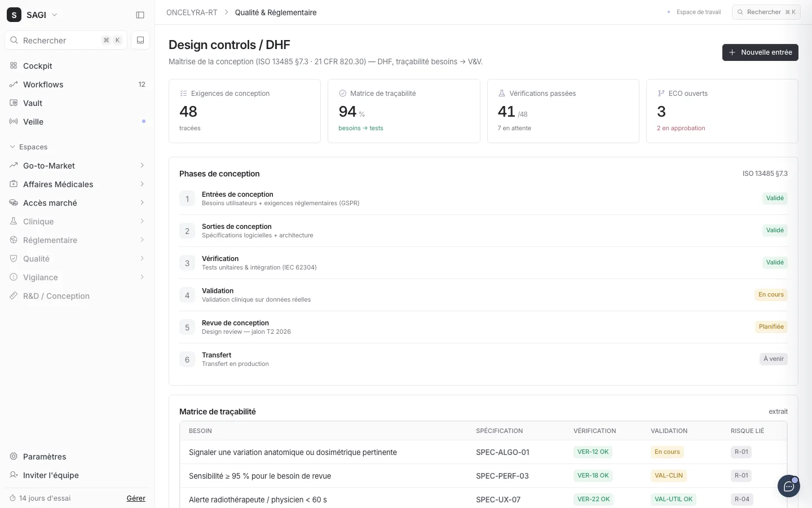Click the Affaires Médicales briefcase icon
Viewport: 812px width, 508px height.
click(x=14, y=184)
